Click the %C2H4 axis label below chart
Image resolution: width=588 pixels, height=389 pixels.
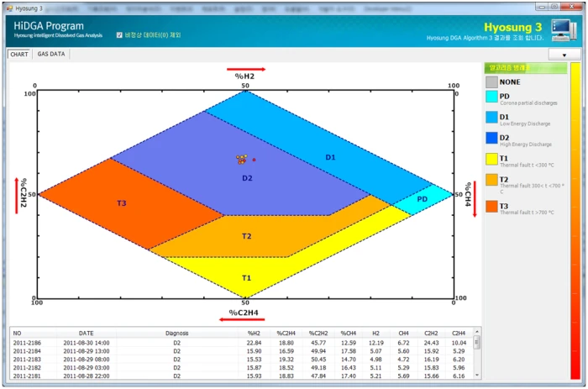point(244,313)
